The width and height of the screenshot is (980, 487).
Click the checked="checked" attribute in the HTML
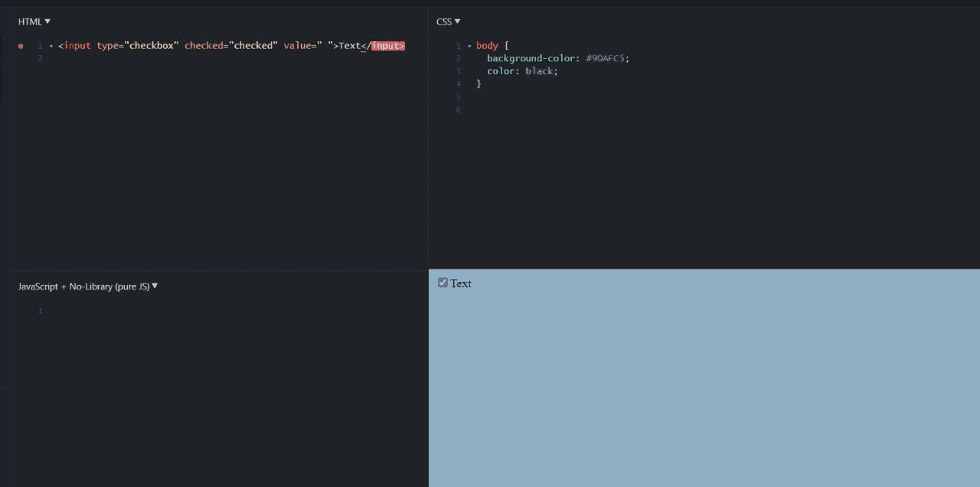coord(230,46)
